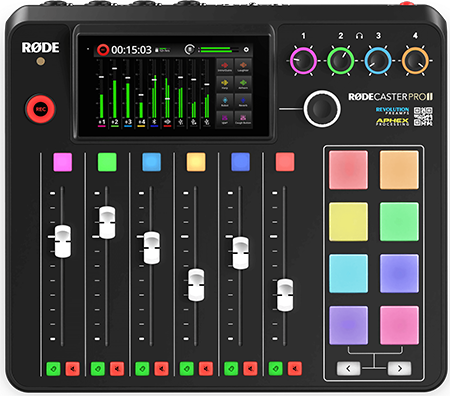Select mic channel 4 label on the touchscreen
The height and width of the screenshot is (396, 450).
tap(141, 122)
